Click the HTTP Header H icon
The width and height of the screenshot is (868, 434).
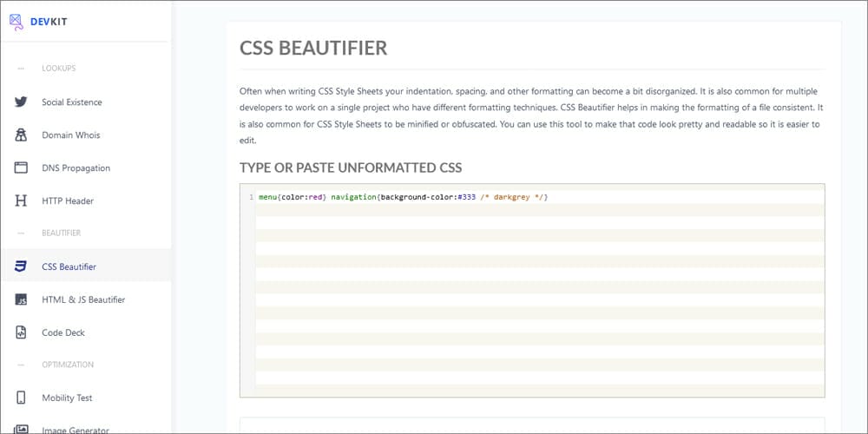(21, 201)
